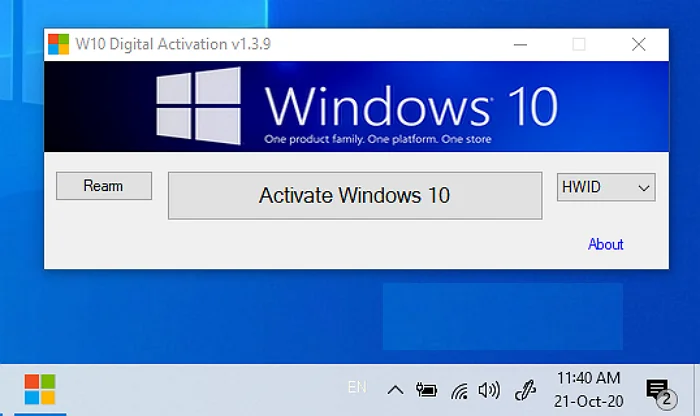Image resolution: width=700 pixels, height=416 pixels.
Task: Expand the hidden system tray icons
Action: (395, 390)
